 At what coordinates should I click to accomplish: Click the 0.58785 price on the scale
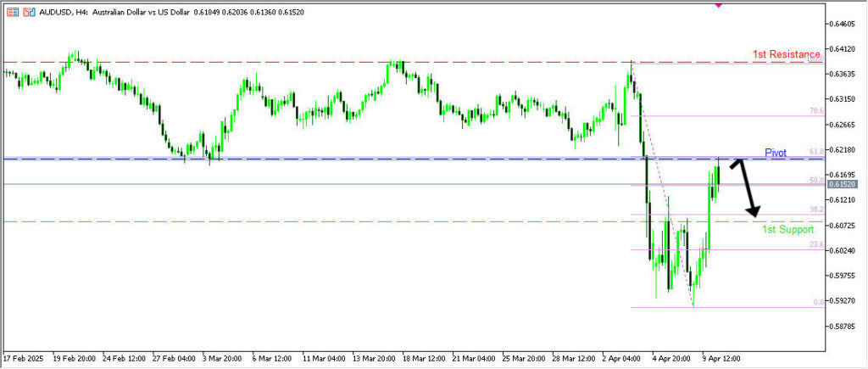tap(846, 326)
